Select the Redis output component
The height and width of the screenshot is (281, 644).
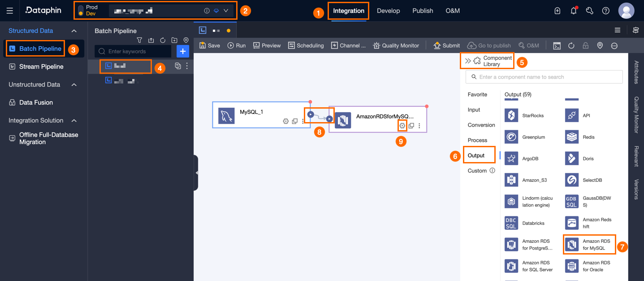click(580, 137)
